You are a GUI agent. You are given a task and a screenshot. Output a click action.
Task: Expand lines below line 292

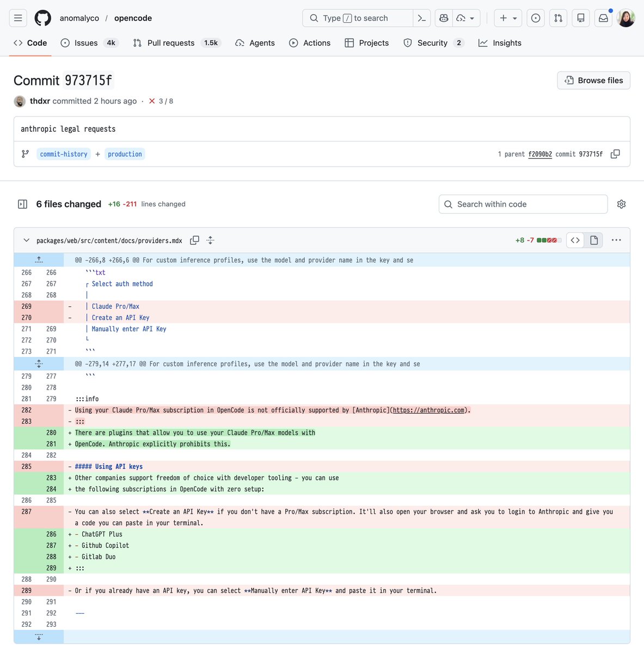click(x=39, y=637)
